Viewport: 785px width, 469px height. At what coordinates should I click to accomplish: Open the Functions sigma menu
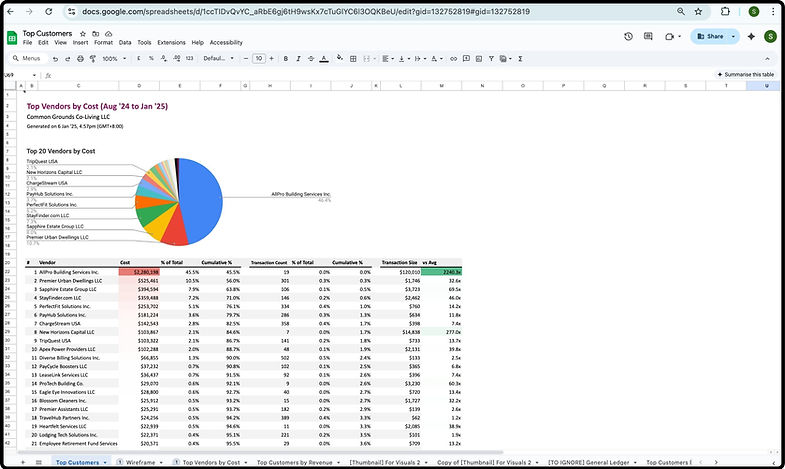point(520,59)
